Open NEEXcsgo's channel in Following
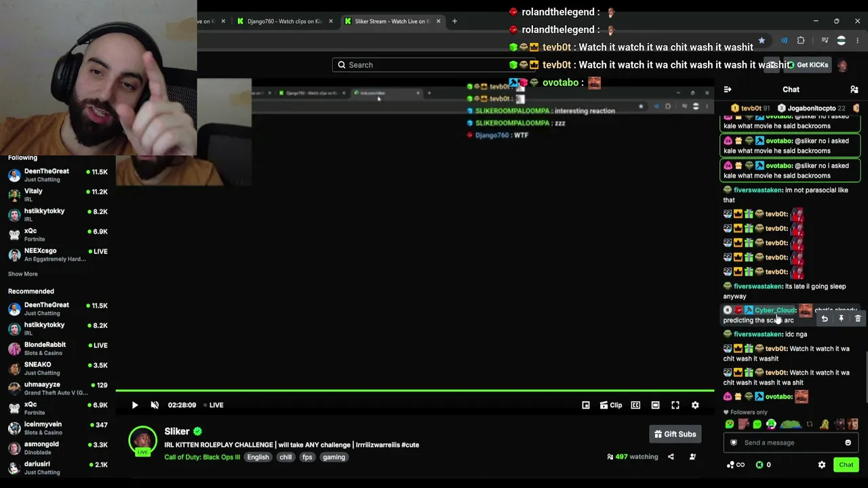The image size is (868, 488). pyautogui.click(x=58, y=255)
